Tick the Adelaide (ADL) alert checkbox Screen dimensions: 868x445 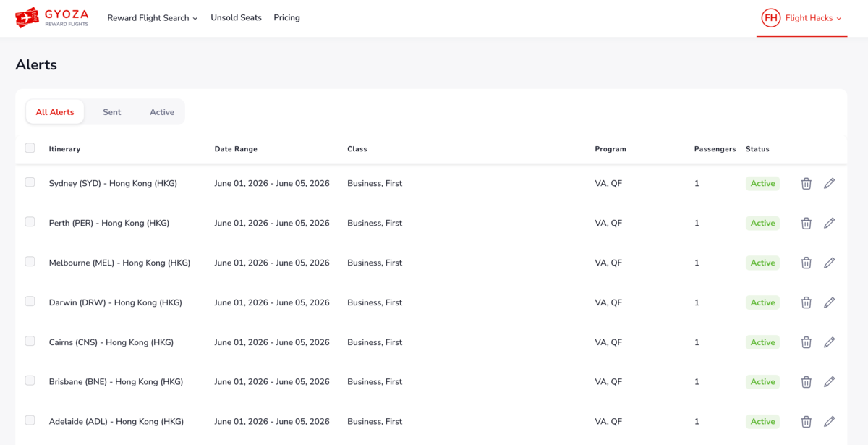(x=30, y=420)
